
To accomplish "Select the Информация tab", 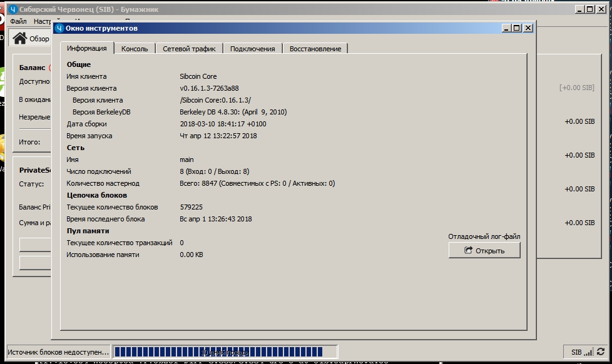I will pyautogui.click(x=86, y=48).
